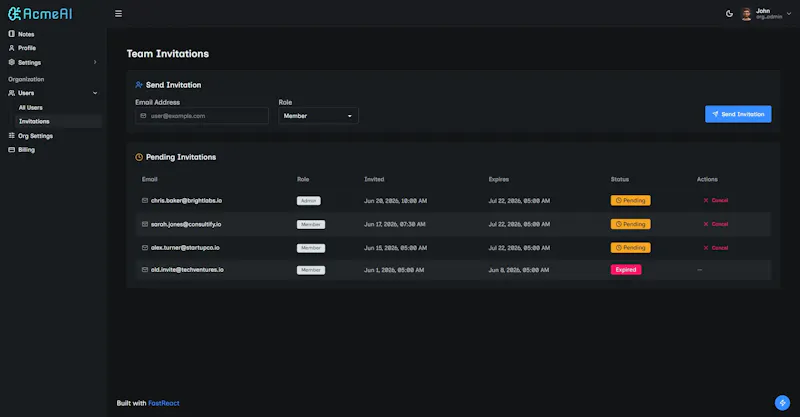Click the Send Invitation button

738,114
